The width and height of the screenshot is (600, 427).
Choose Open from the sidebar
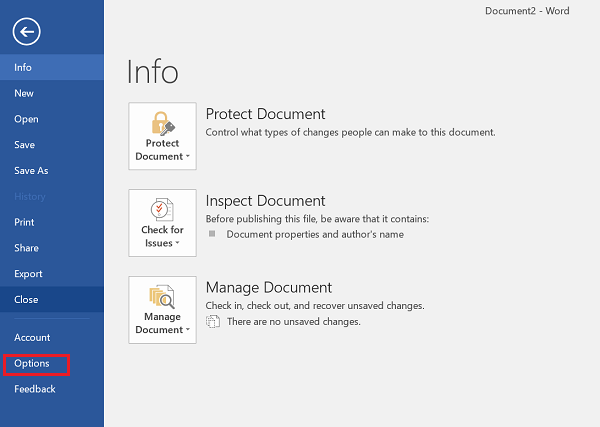point(52,119)
